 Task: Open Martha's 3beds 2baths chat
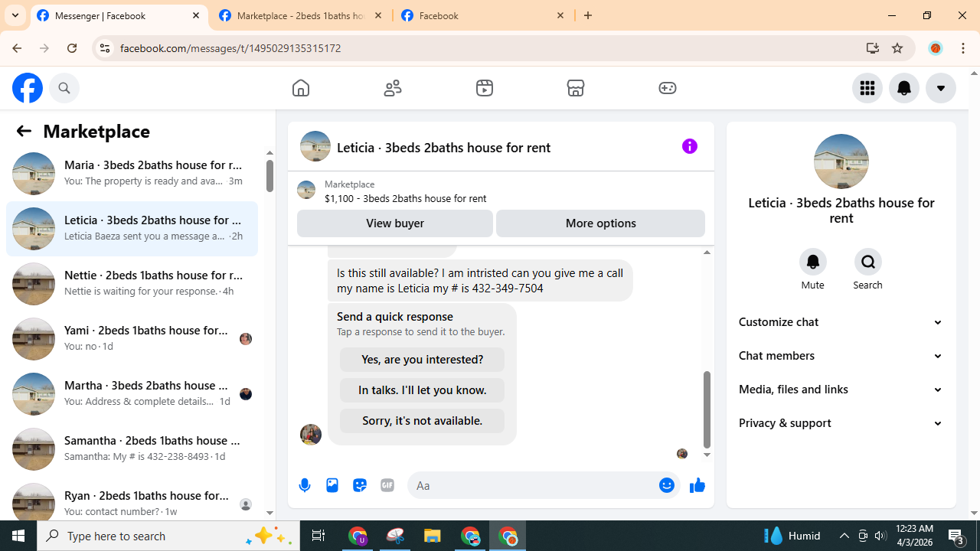(x=132, y=394)
